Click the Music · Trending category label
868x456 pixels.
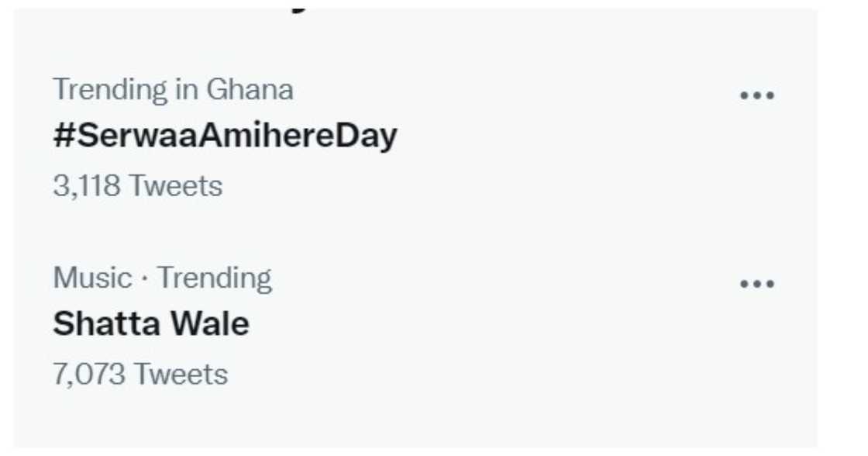tap(161, 278)
